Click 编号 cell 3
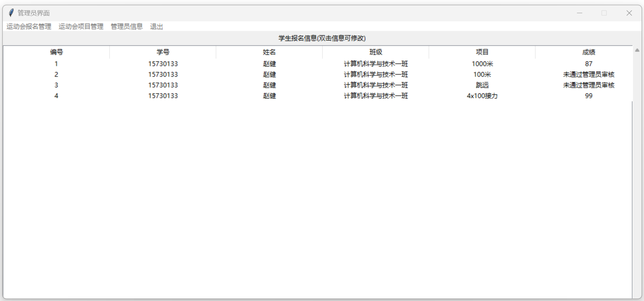644x301 pixels. pos(56,85)
